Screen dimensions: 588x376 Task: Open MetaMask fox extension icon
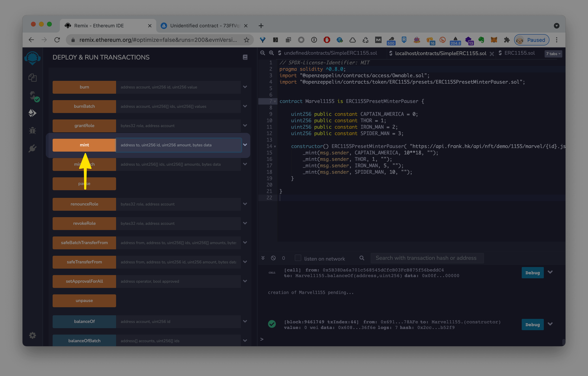pos(494,40)
